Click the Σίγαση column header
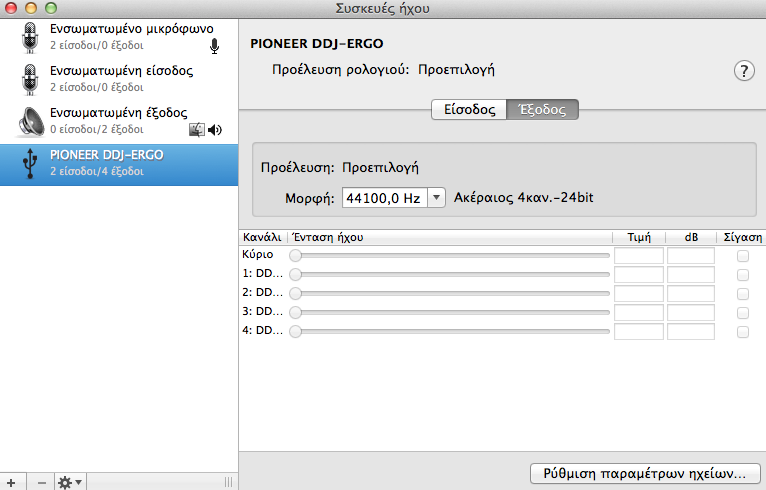The image size is (766, 490). tap(742, 237)
